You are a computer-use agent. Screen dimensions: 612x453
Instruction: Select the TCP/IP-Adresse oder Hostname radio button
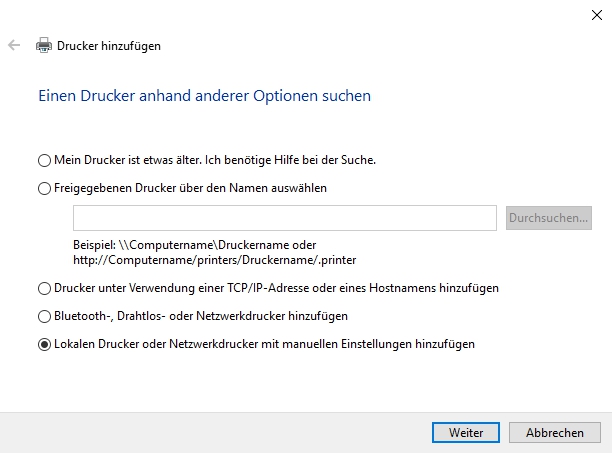[x=43, y=289]
